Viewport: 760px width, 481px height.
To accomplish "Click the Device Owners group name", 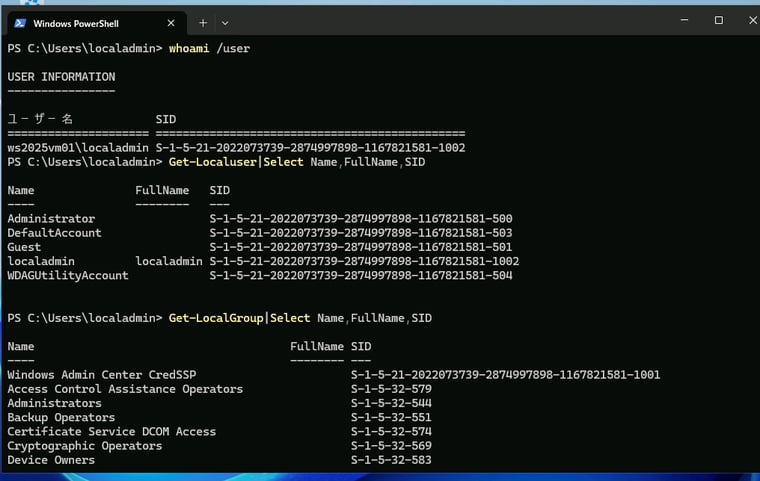I will 51,460.
